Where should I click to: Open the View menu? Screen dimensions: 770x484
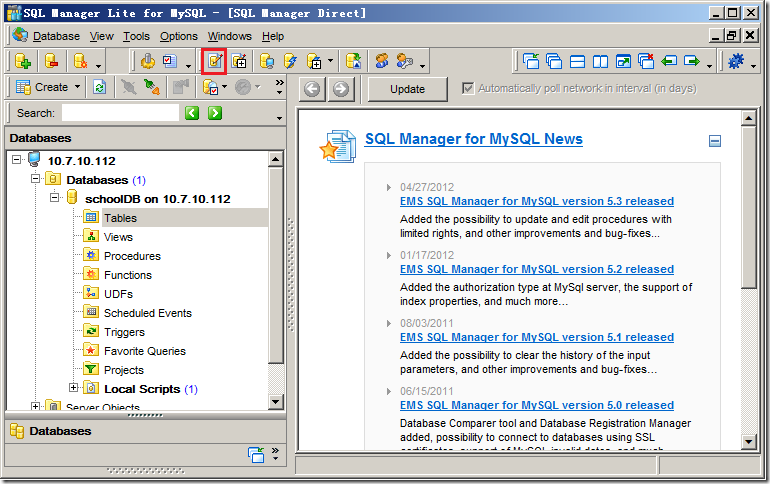tap(102, 36)
